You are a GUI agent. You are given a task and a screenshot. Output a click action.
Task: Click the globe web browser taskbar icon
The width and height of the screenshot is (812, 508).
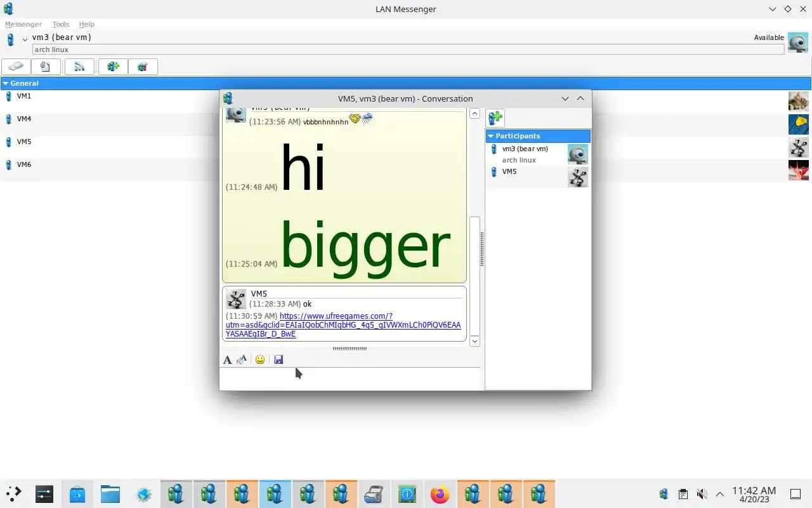143,494
